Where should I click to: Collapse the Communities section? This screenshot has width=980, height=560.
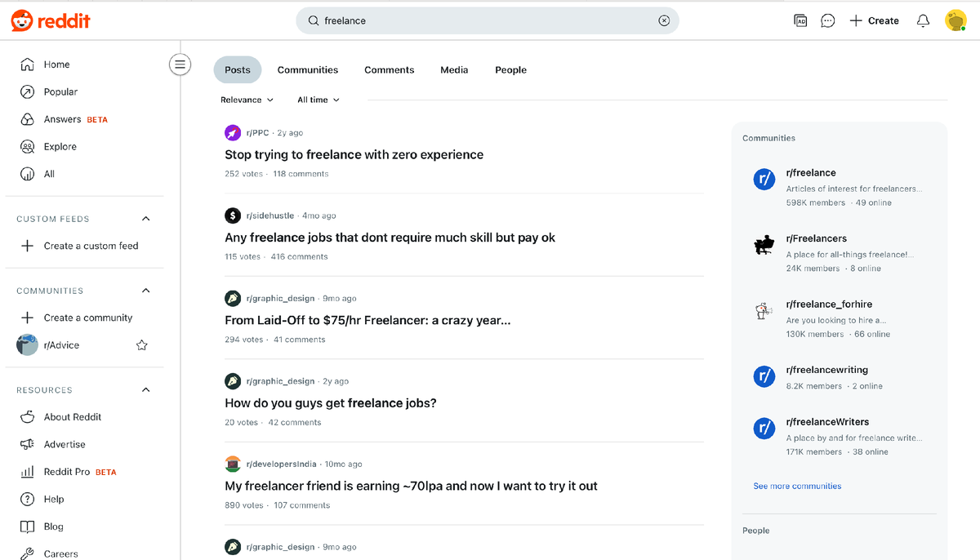point(146,291)
